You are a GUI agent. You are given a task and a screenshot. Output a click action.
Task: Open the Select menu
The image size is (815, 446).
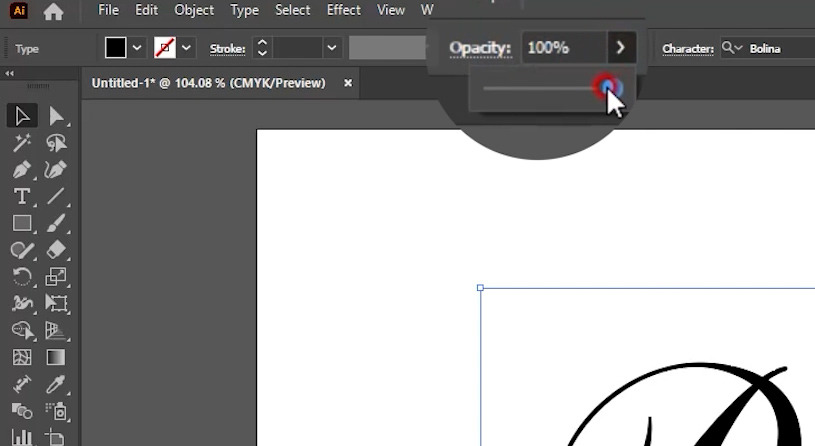[x=293, y=10]
